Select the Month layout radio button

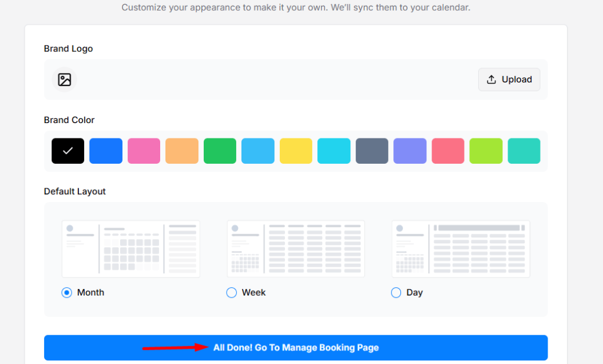click(67, 293)
